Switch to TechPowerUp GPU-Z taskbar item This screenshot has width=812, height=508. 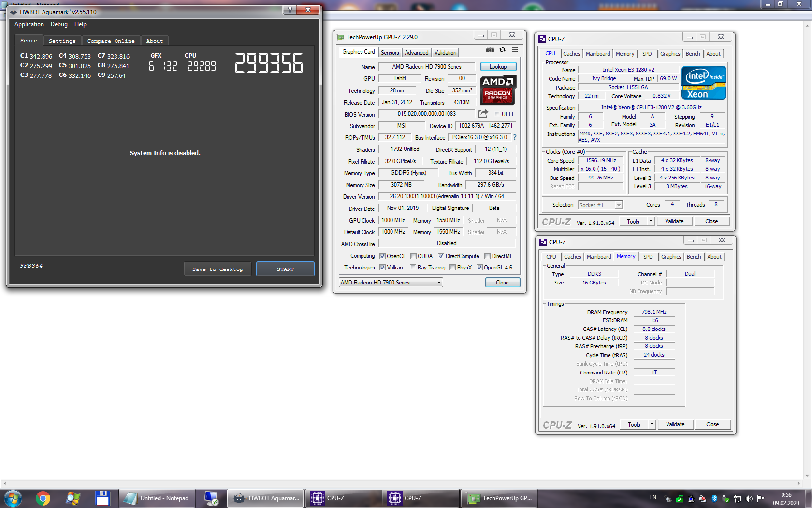point(500,498)
